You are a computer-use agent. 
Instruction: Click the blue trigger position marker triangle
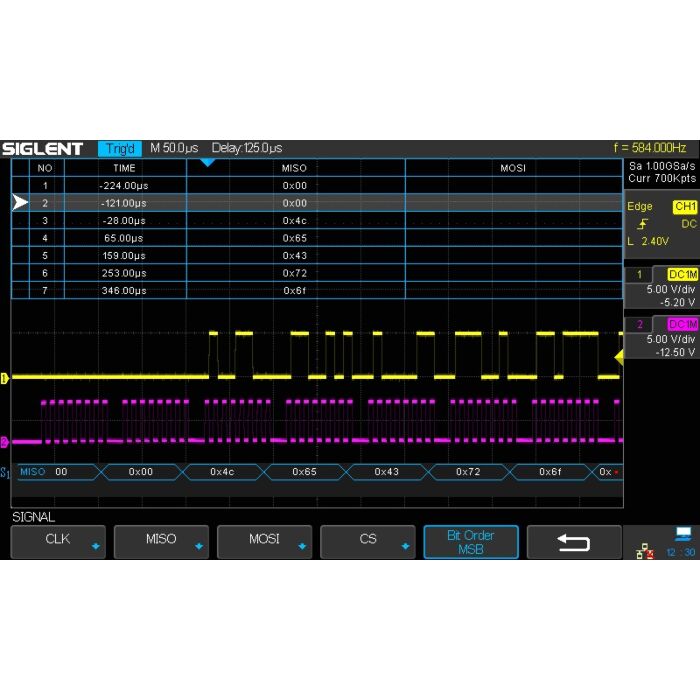coord(207,162)
